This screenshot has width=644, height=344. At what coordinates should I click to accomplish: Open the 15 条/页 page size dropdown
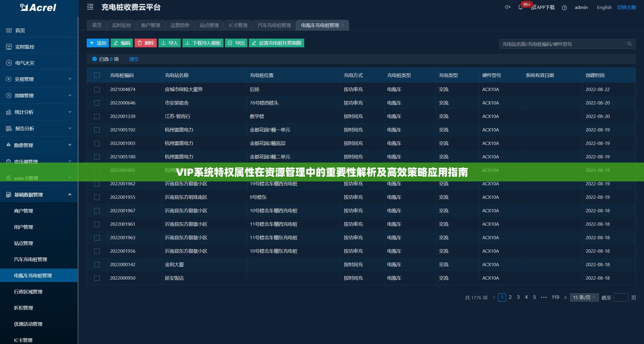coord(584,297)
